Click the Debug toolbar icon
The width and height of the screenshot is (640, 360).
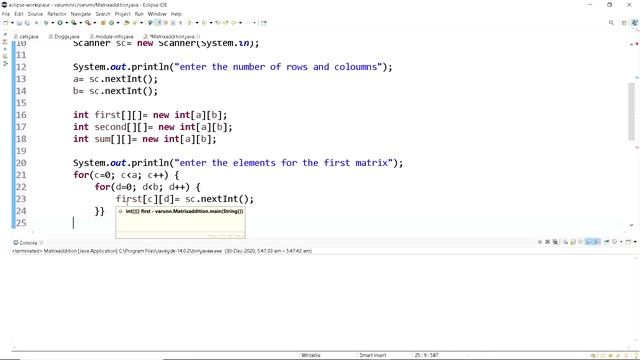[46, 23]
